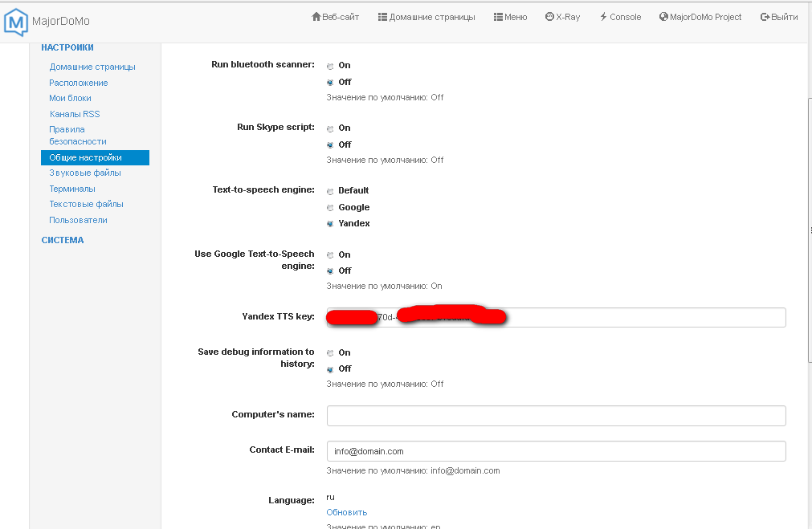This screenshot has width=812, height=529.
Task: Collapse the НАСТРОЙКИ sidebar section
Action: click(67, 47)
